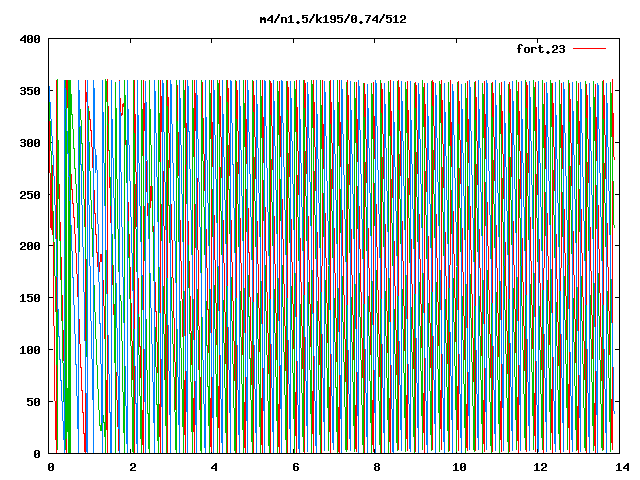Click the fort.23 legend label

tap(541, 49)
